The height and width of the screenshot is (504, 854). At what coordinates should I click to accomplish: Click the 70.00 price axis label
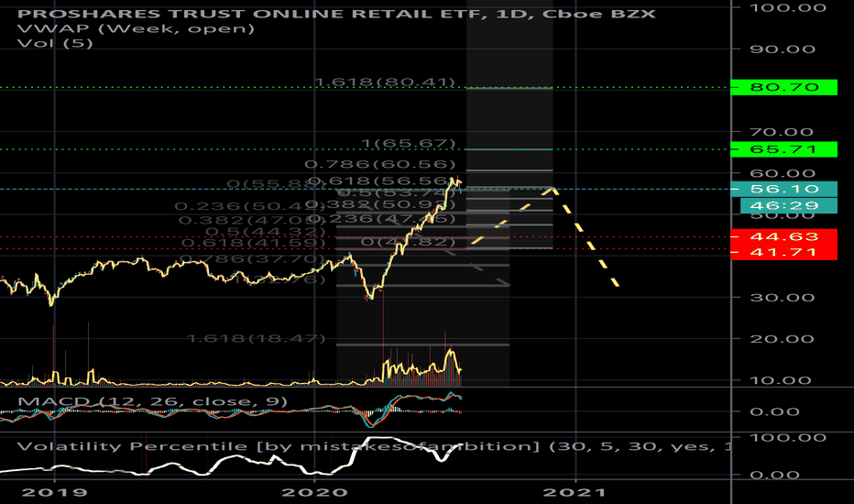click(782, 132)
